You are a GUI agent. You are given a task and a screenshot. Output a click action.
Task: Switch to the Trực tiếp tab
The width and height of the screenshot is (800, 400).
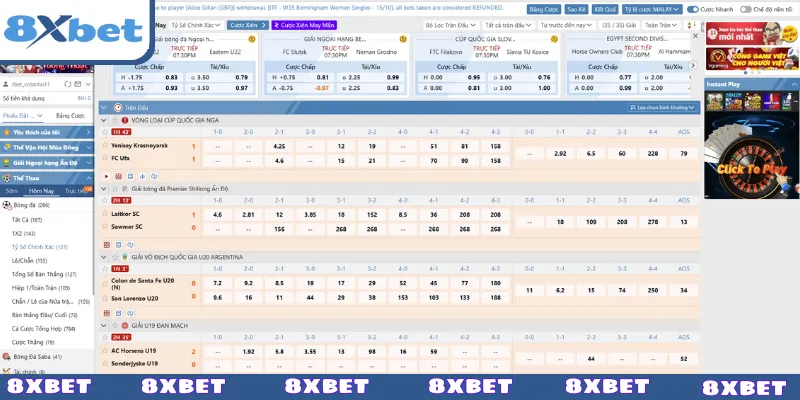(76, 191)
